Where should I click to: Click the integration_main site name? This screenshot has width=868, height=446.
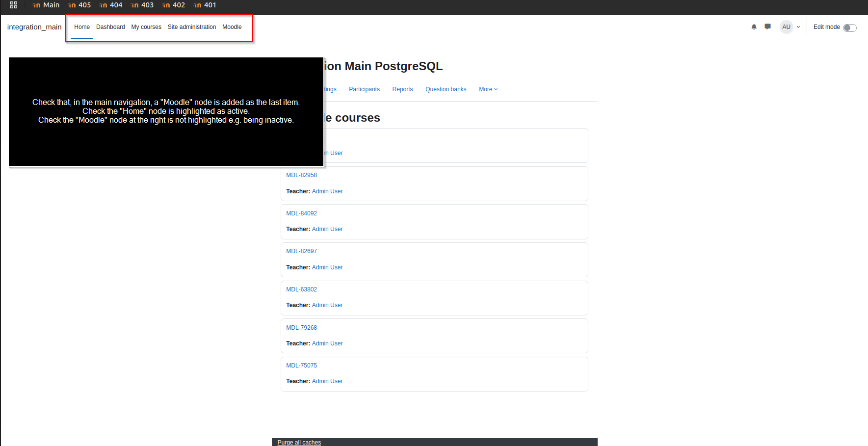(x=34, y=27)
